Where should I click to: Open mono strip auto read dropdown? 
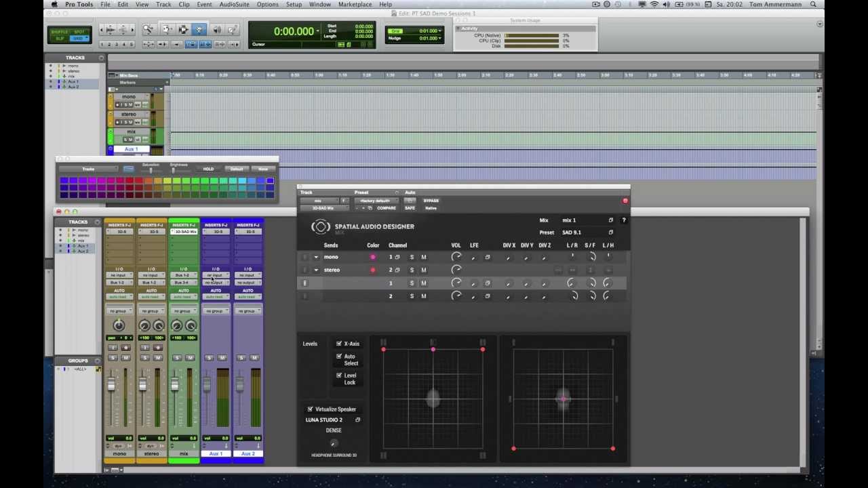coord(119,297)
